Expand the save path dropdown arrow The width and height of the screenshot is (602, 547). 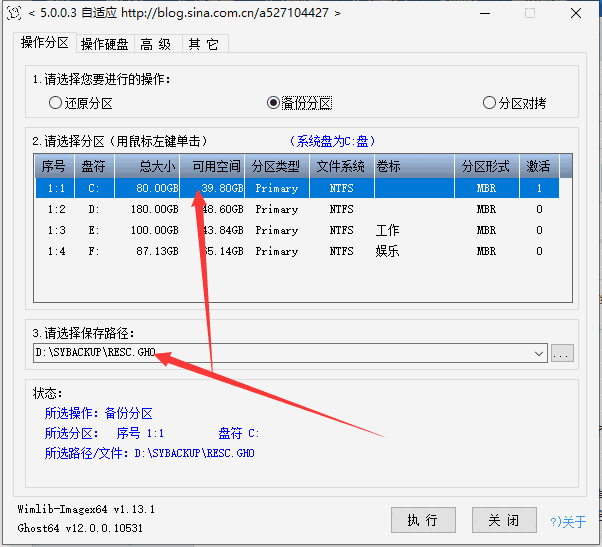539,353
